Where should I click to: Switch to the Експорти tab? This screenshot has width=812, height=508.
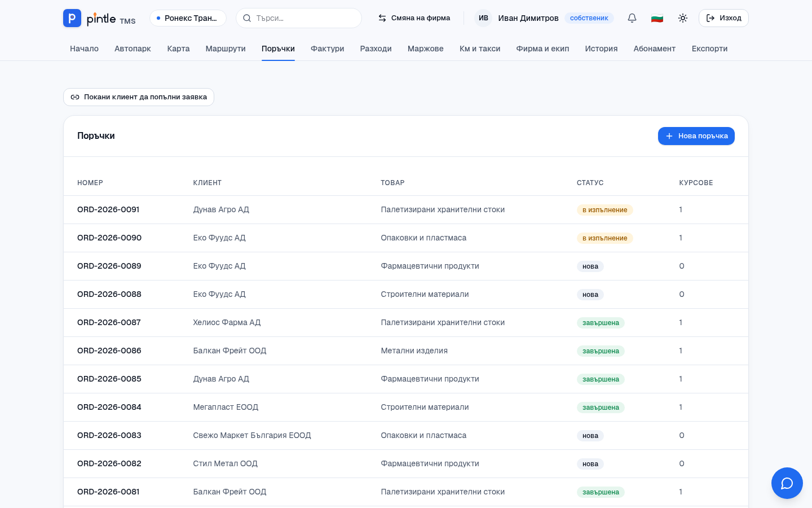709,49
